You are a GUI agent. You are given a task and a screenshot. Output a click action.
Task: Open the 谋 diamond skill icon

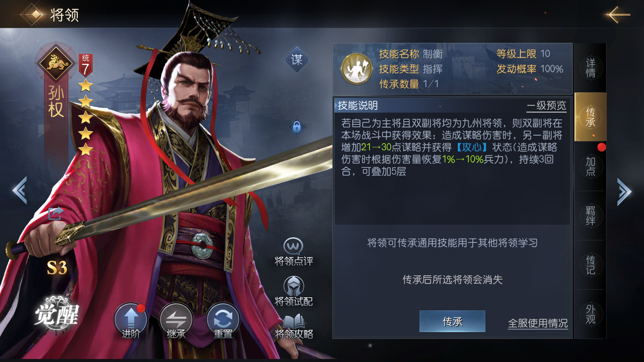point(297,60)
